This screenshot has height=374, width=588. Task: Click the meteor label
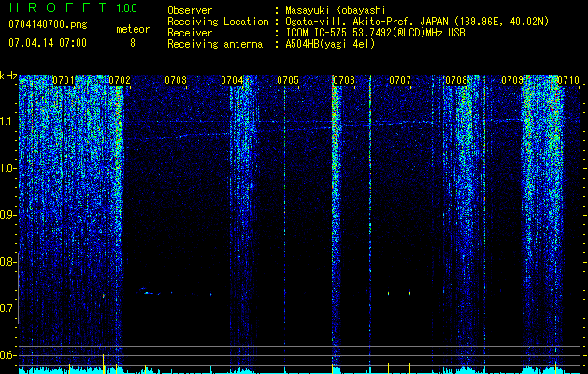[133, 29]
